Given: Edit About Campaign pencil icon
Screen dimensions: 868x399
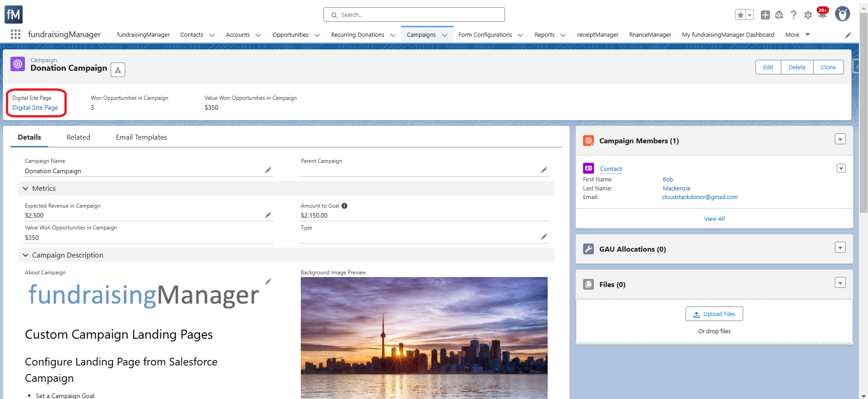Looking at the screenshot, I should coord(268,282).
